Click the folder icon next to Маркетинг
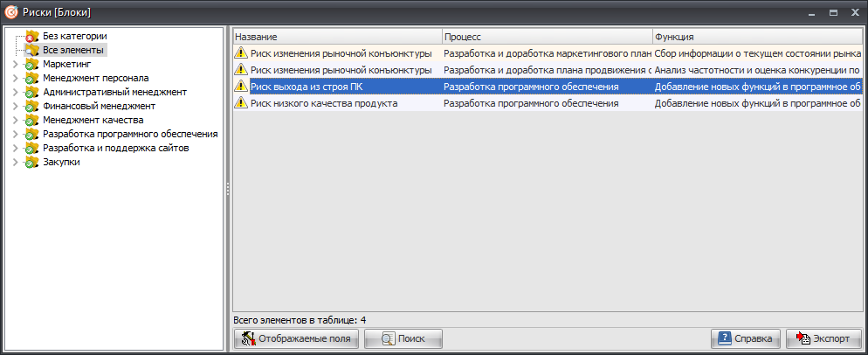This screenshot has width=868, height=355. (32, 65)
